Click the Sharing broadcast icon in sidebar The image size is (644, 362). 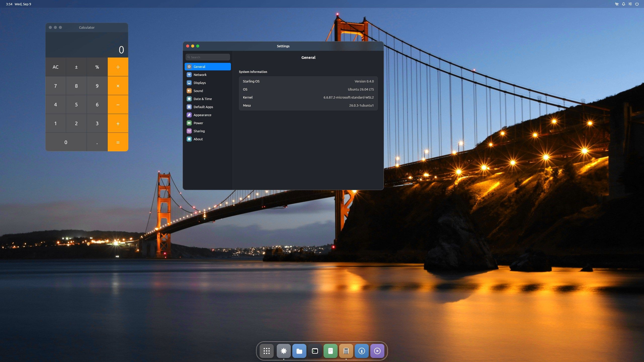(189, 131)
